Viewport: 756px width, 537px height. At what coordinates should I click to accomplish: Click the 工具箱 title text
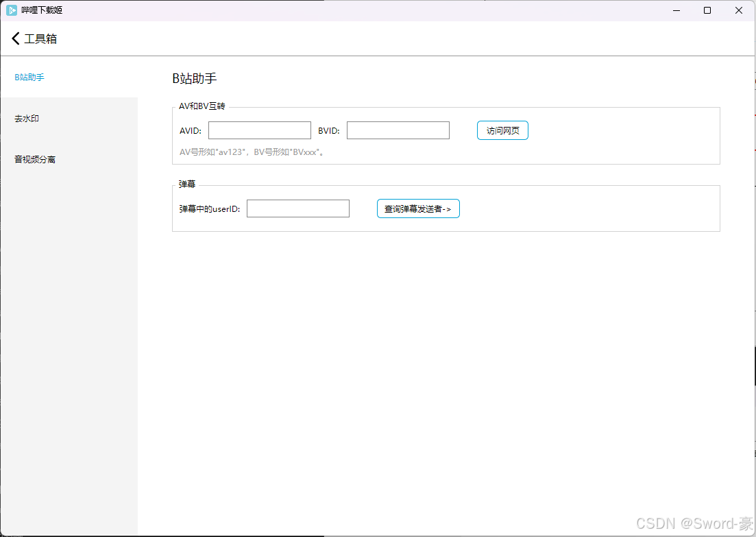[x=40, y=38]
